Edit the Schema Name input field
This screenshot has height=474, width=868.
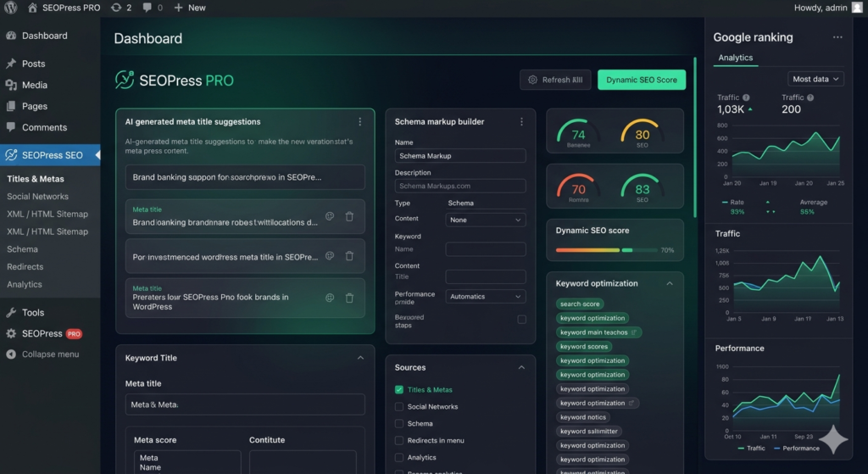point(460,156)
